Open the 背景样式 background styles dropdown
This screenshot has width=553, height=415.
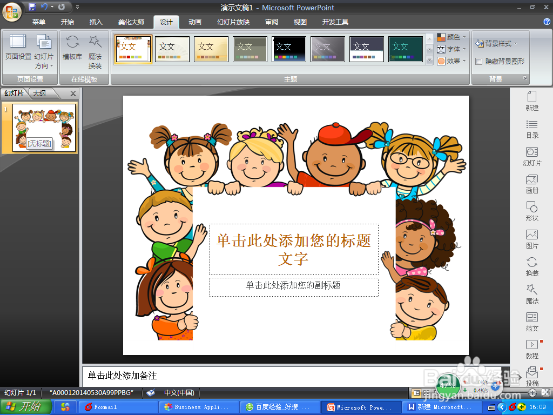pyautogui.click(x=496, y=44)
